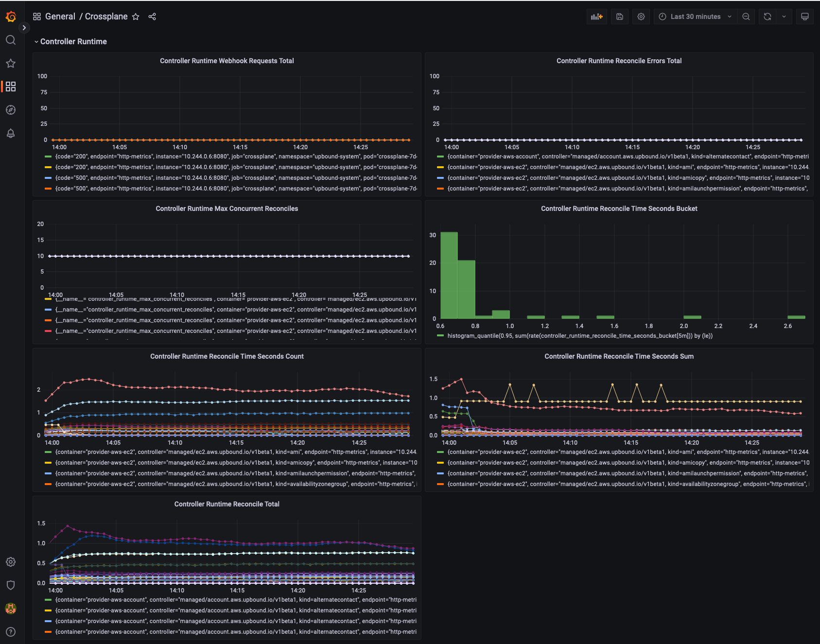Open the Help question mark icon
This screenshot has height=644, width=820.
pos(11,632)
